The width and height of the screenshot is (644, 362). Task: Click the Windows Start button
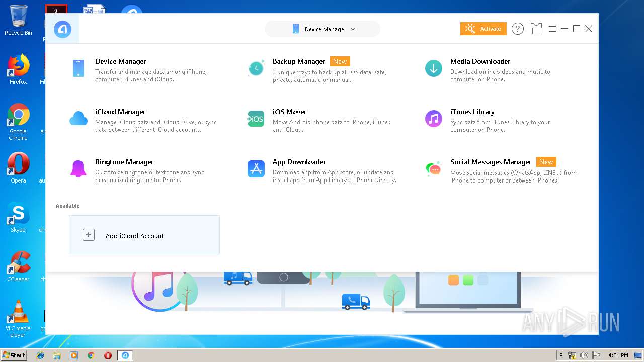point(14,355)
